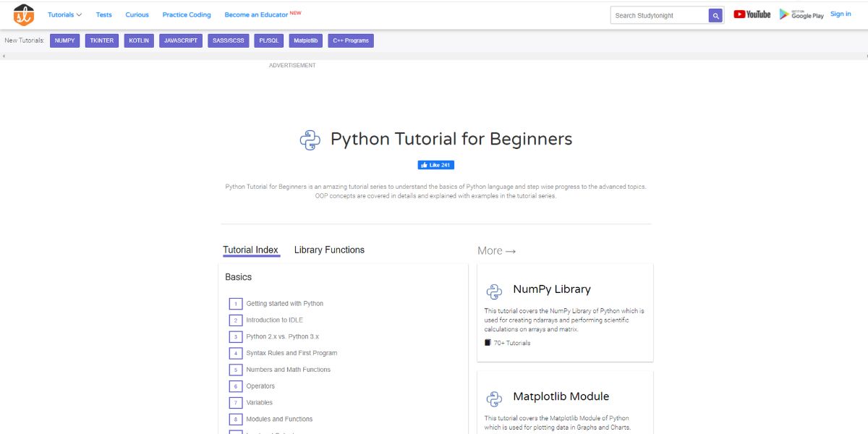Select the Tutorial Index tab
Screen dimensions: 868x434
click(x=250, y=250)
